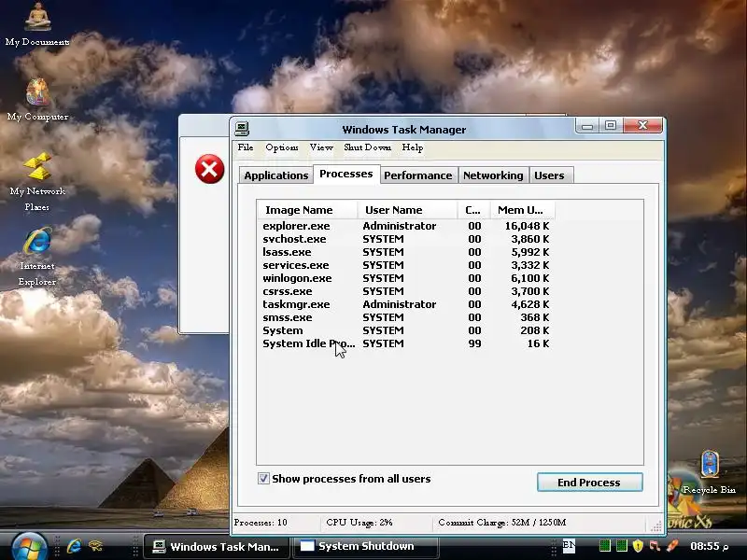Sort by CPU column header

click(x=474, y=210)
